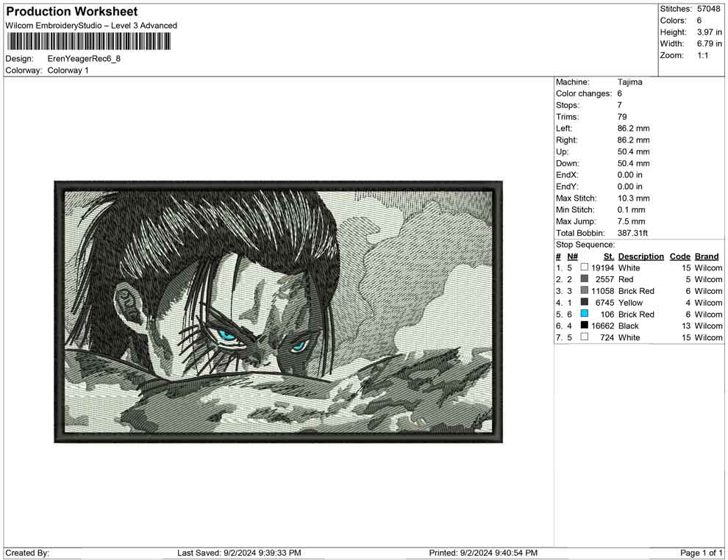
Task: Click the 'Code' column header
Action: (680, 256)
